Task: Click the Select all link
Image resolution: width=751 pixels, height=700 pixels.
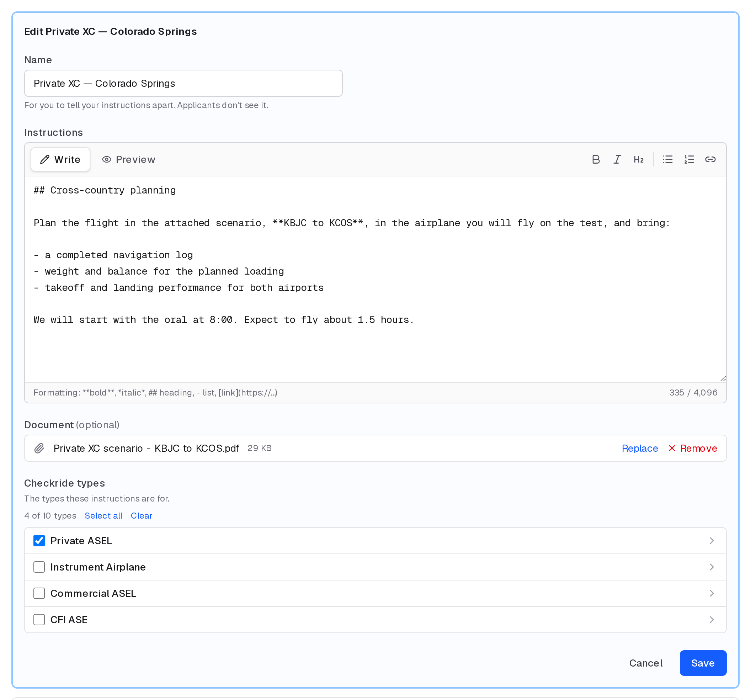Action: click(x=103, y=516)
